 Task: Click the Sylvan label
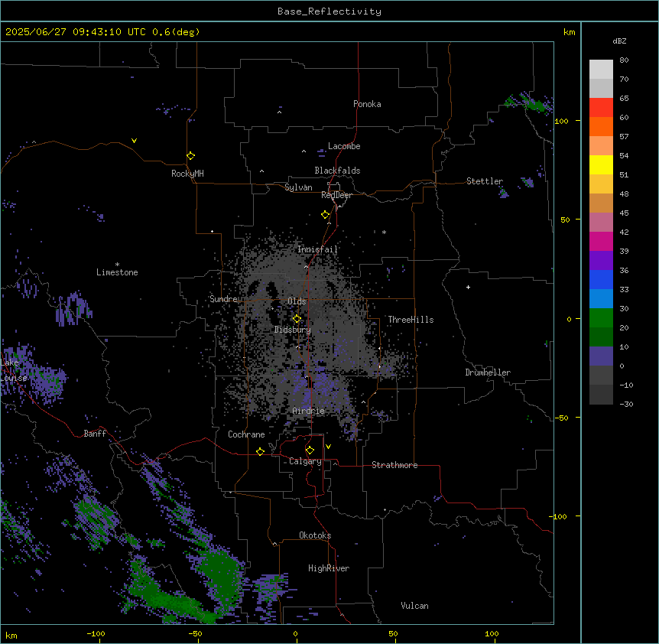[x=298, y=187]
